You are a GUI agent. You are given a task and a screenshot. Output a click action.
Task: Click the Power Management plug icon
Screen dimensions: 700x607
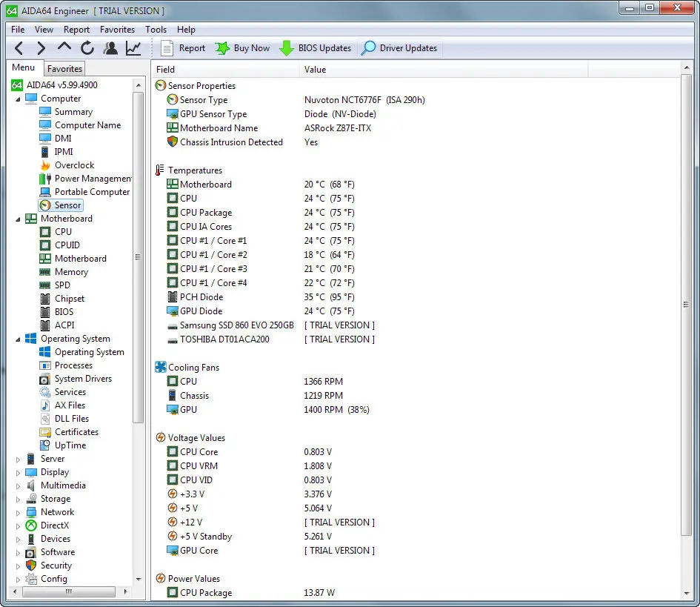tap(45, 179)
